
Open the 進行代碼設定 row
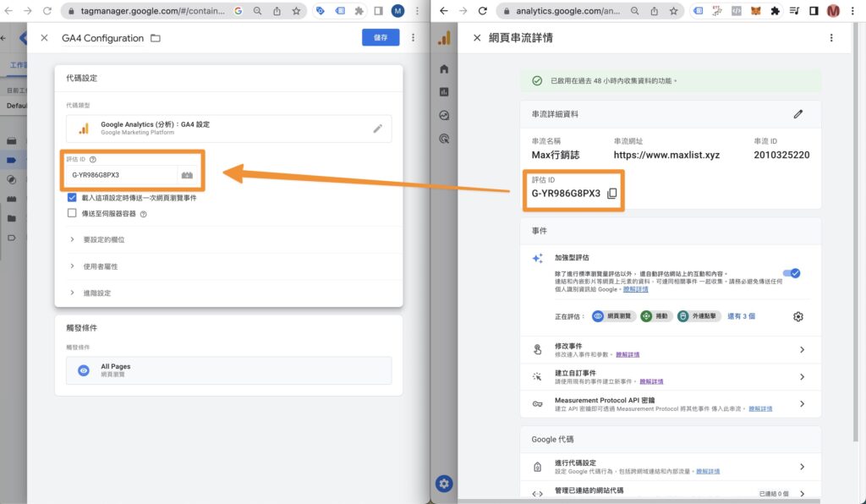click(x=671, y=467)
